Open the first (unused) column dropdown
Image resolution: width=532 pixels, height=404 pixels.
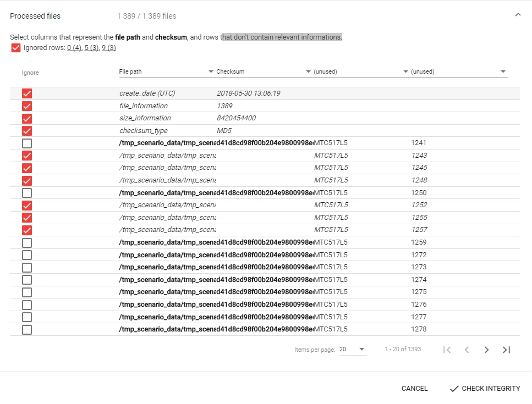361,71
